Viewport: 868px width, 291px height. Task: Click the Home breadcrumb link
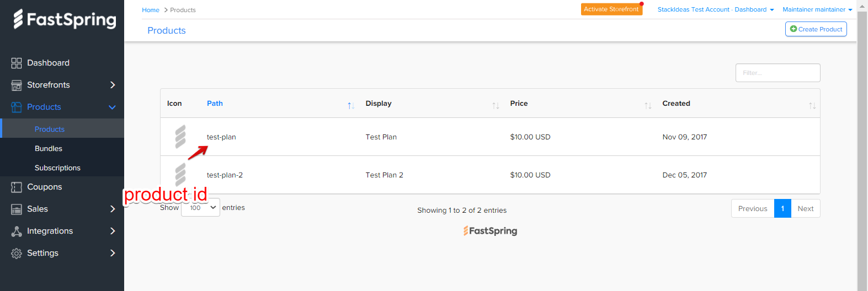151,10
